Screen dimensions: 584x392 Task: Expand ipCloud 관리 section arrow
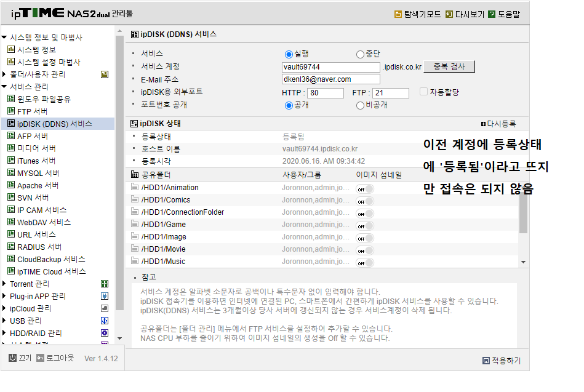click(4, 308)
